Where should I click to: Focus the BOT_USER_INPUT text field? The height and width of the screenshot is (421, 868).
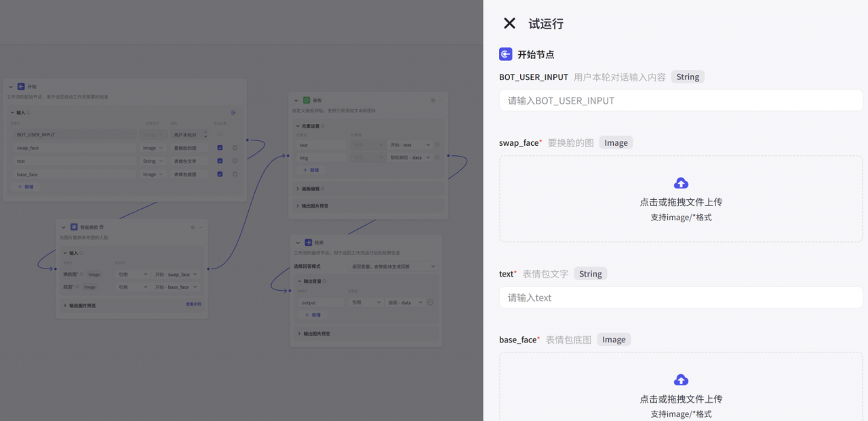point(681,100)
